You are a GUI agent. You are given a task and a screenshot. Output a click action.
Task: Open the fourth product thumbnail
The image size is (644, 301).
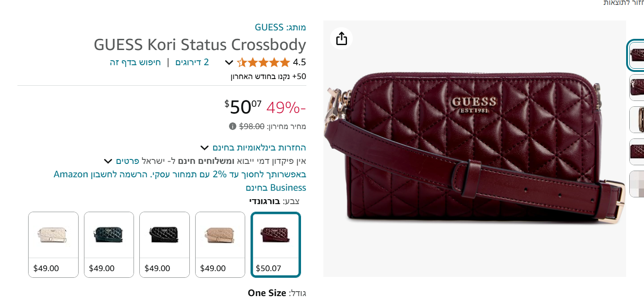(637, 152)
